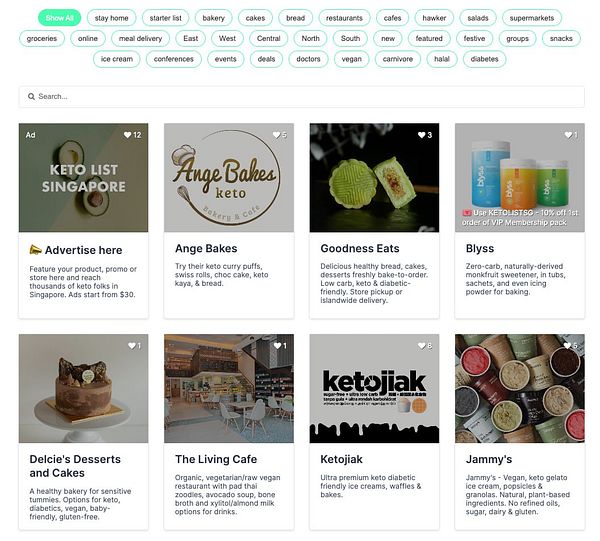Show events listings

tap(225, 59)
